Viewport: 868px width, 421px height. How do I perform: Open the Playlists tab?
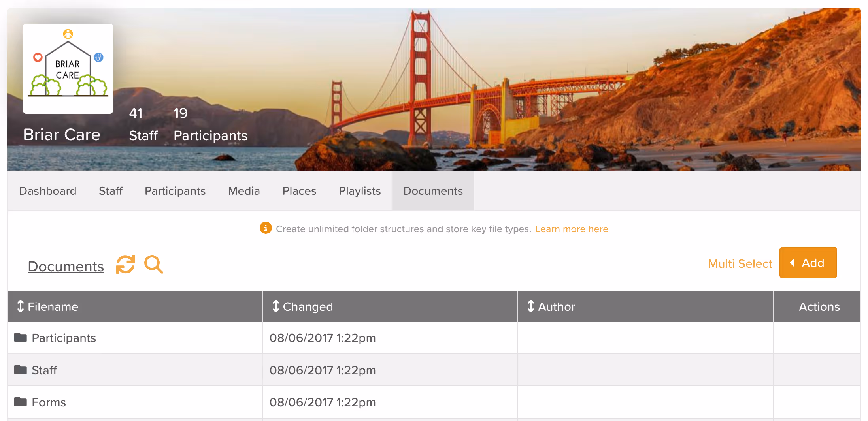coord(360,191)
